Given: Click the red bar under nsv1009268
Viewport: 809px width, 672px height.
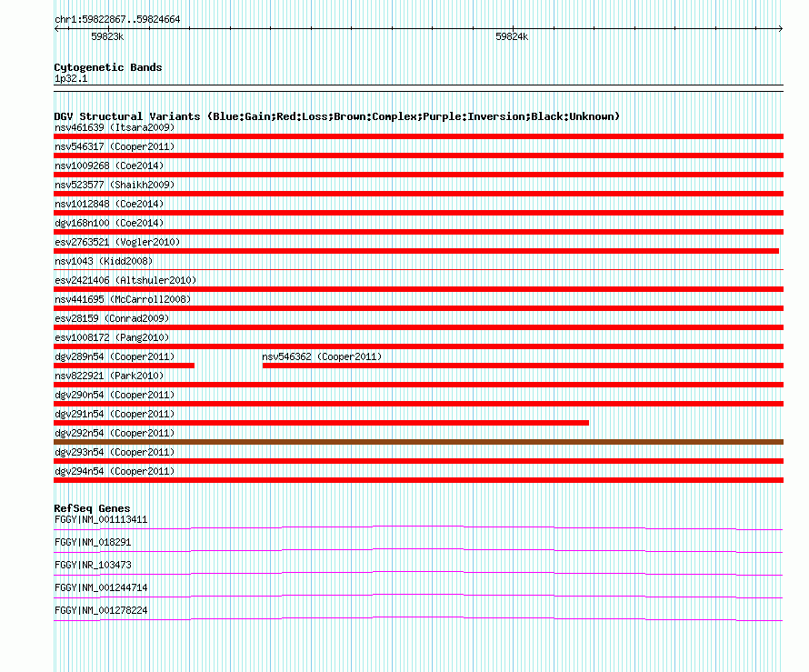Looking at the screenshot, I should (418, 175).
